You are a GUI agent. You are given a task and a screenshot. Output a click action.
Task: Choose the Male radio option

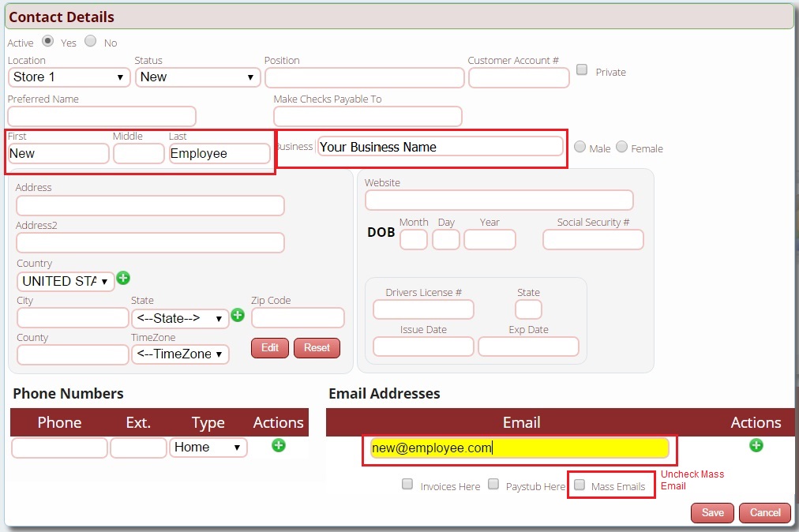[580, 147]
